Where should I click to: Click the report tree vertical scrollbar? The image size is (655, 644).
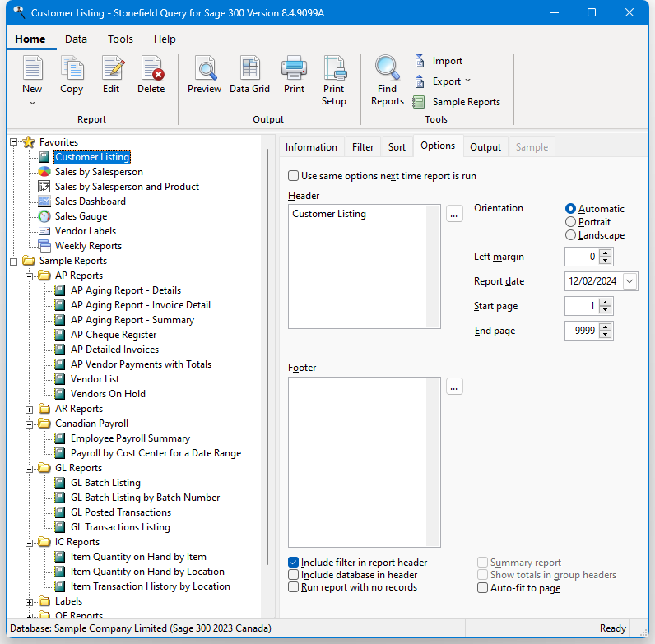(x=267, y=357)
